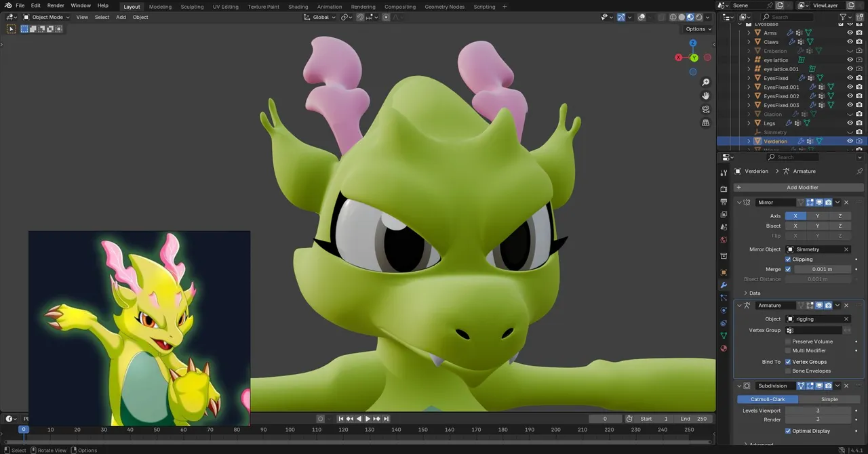Collapse the Mirror modifier panel

click(x=739, y=203)
